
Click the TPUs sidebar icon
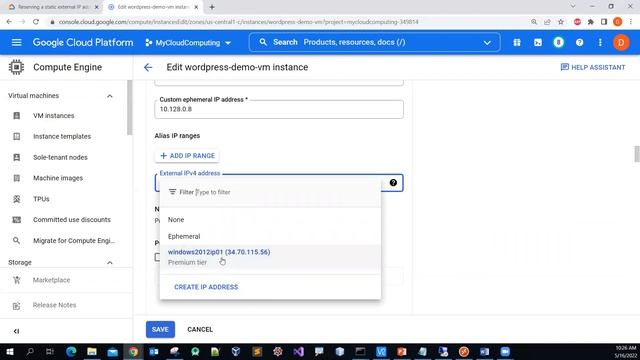pos(16,199)
